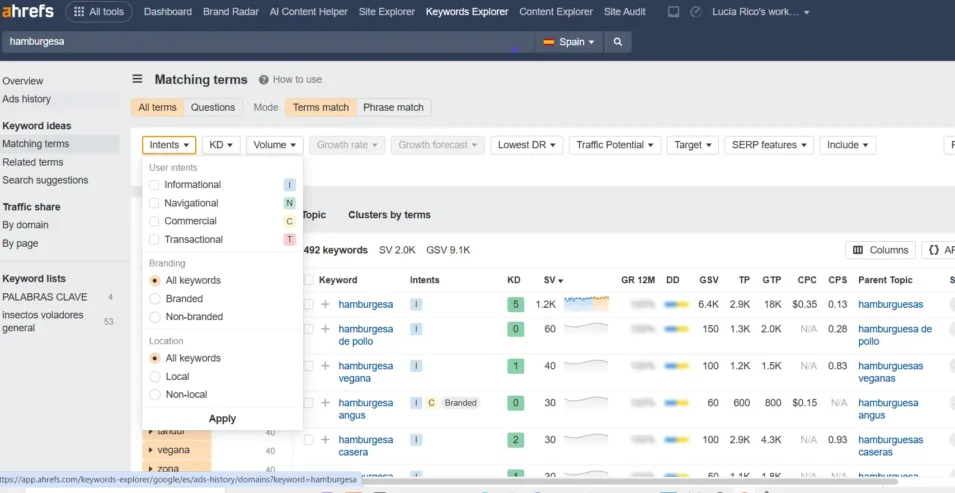Check the Commercial intent checkbox

coord(154,221)
